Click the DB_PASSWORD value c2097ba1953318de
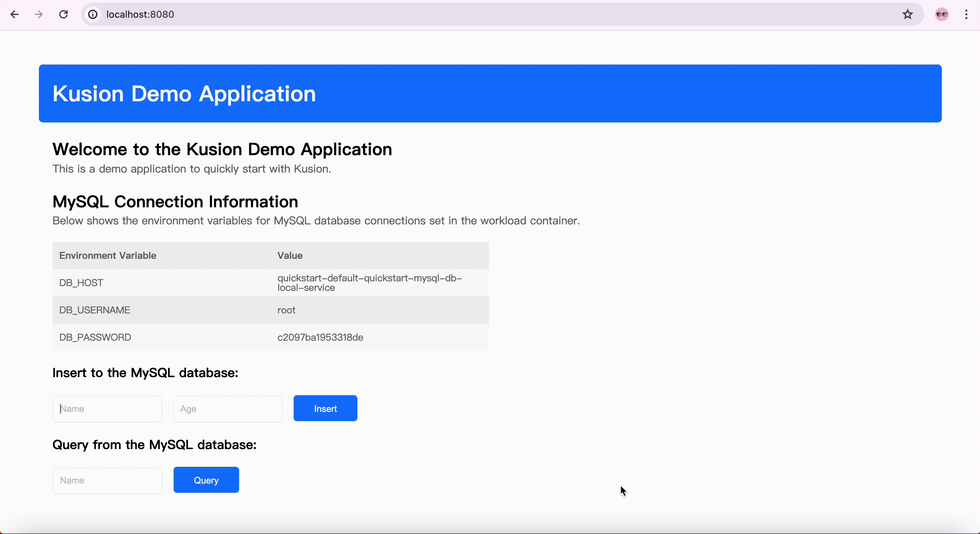This screenshot has width=980, height=534. (x=320, y=337)
